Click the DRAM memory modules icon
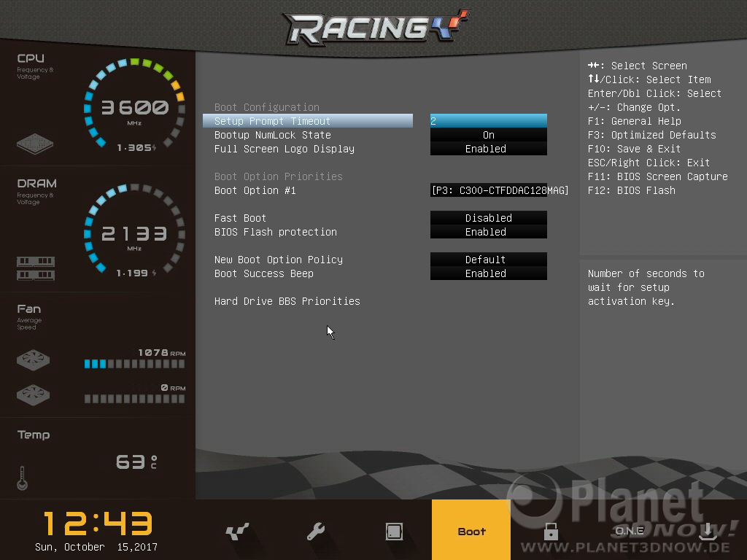This screenshot has width=747, height=560. (36, 268)
